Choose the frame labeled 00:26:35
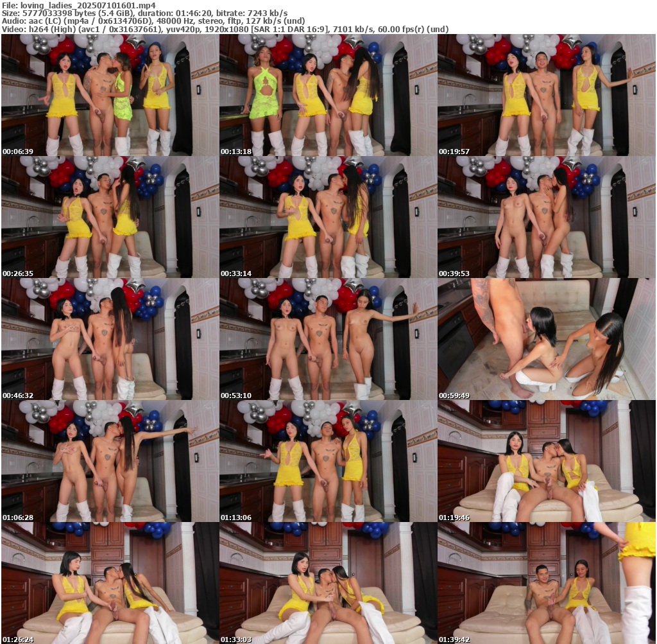This screenshot has width=657, height=644. (x=110, y=217)
